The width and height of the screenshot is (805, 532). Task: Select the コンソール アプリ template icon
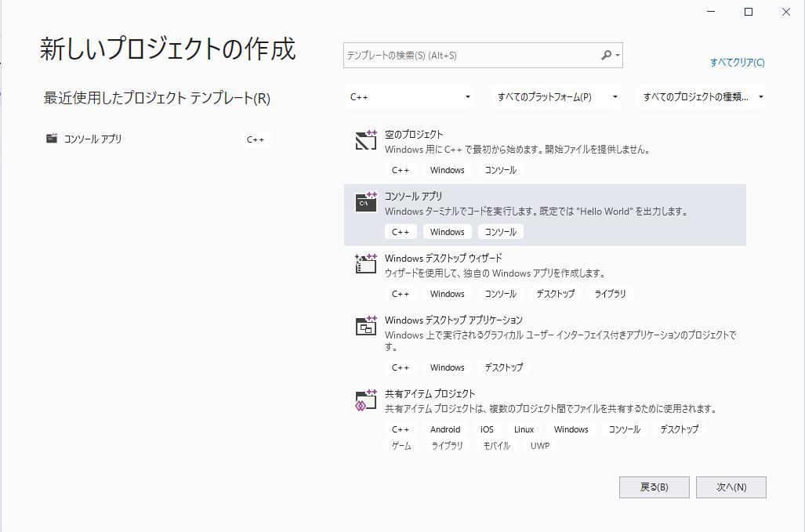point(365,203)
